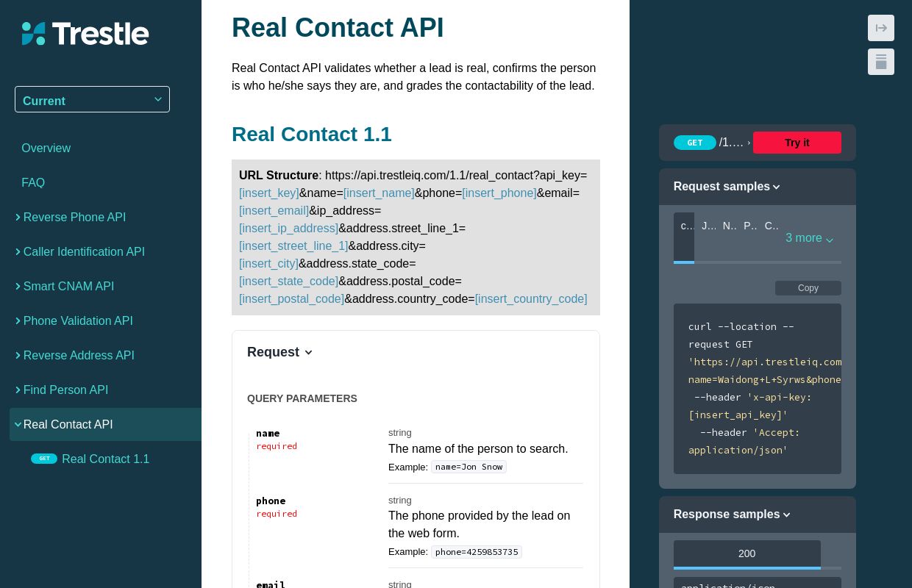Collapse the Request section

coord(280,352)
